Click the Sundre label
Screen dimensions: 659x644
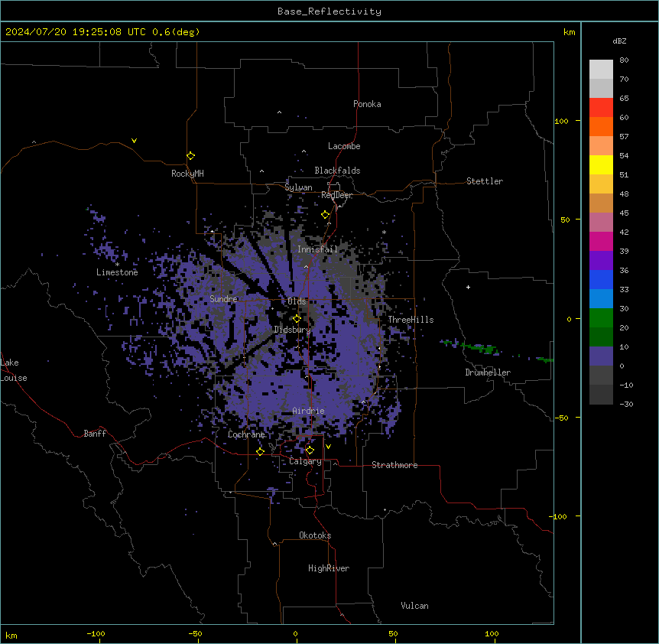coord(223,299)
